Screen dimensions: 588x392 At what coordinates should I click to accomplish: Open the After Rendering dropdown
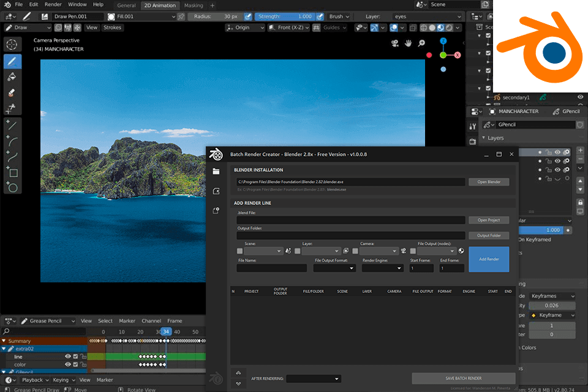point(314,379)
